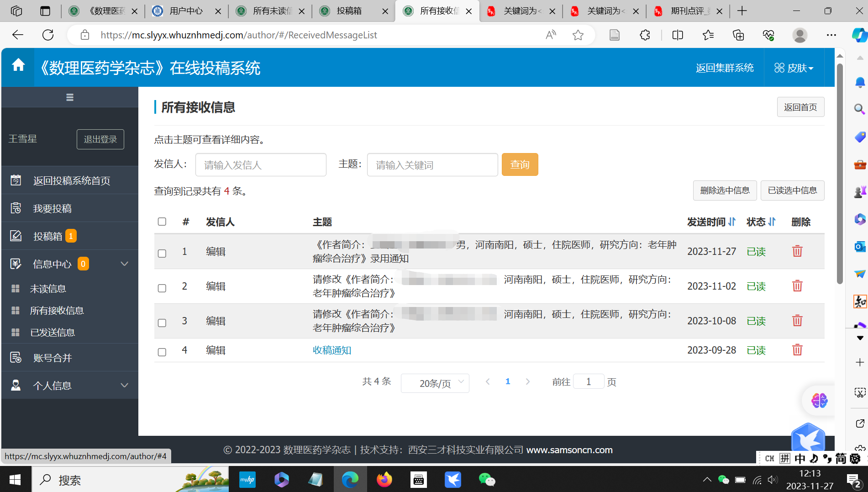Click the 返回首页 button
Screen dimensions: 868x492
800,107
